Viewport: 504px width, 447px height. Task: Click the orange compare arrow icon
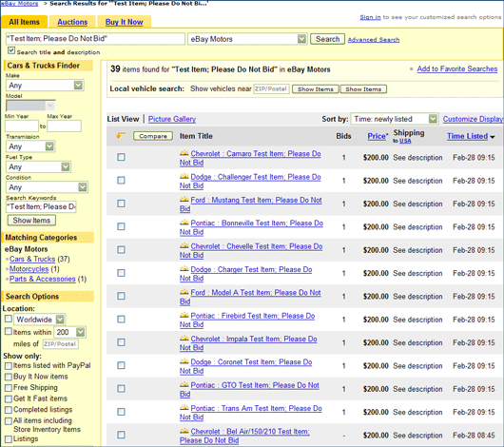coord(121,136)
